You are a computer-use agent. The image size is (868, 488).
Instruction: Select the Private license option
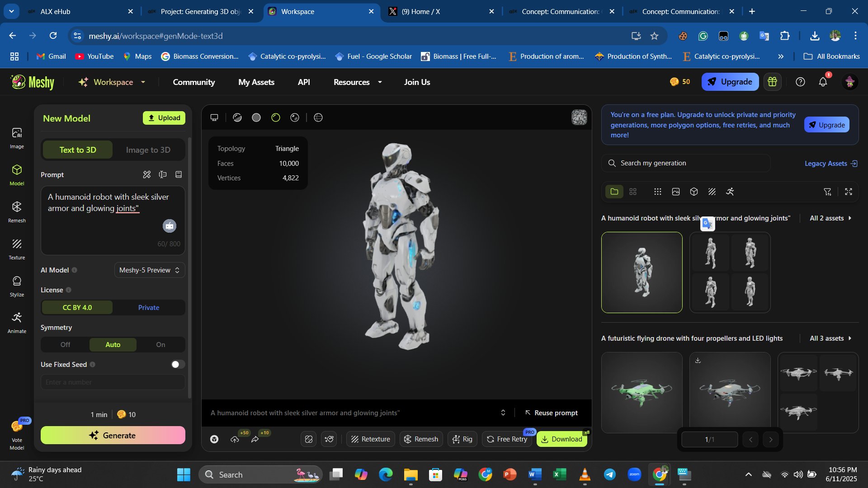tap(149, 308)
